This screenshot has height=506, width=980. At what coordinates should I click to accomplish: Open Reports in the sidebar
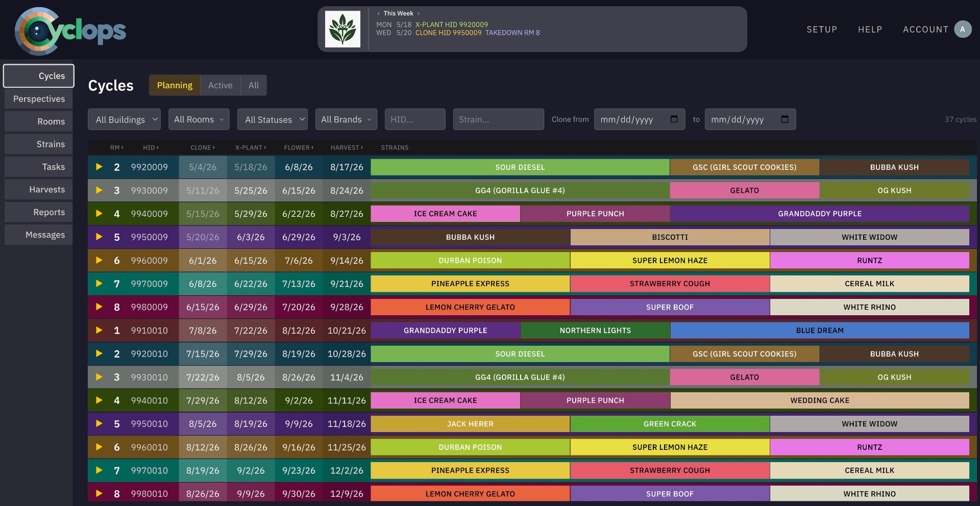tap(39, 212)
